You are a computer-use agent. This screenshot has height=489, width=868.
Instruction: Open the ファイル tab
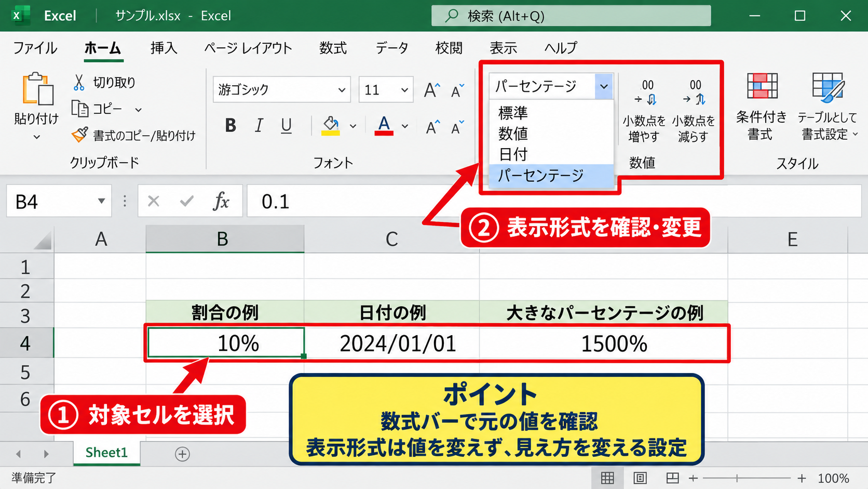coord(35,48)
